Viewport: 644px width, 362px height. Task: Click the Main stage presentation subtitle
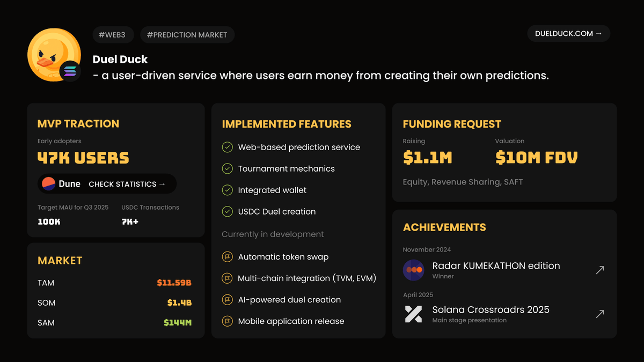tap(470, 320)
